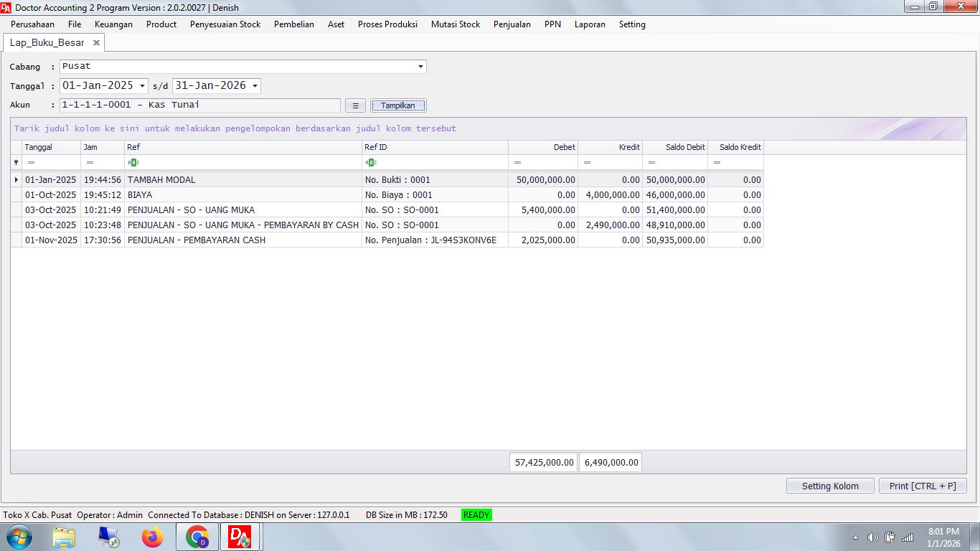
Task: Open File Explorer from the taskbar
Action: pyautogui.click(x=64, y=537)
